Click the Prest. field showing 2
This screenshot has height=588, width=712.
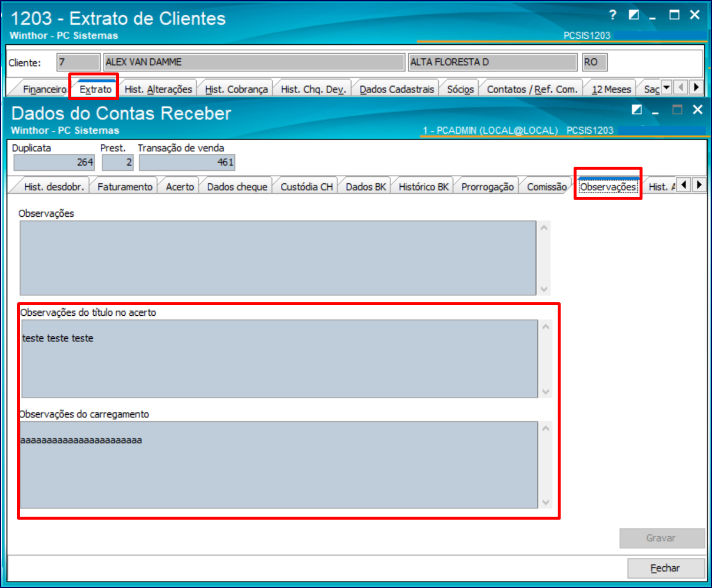pos(118,162)
